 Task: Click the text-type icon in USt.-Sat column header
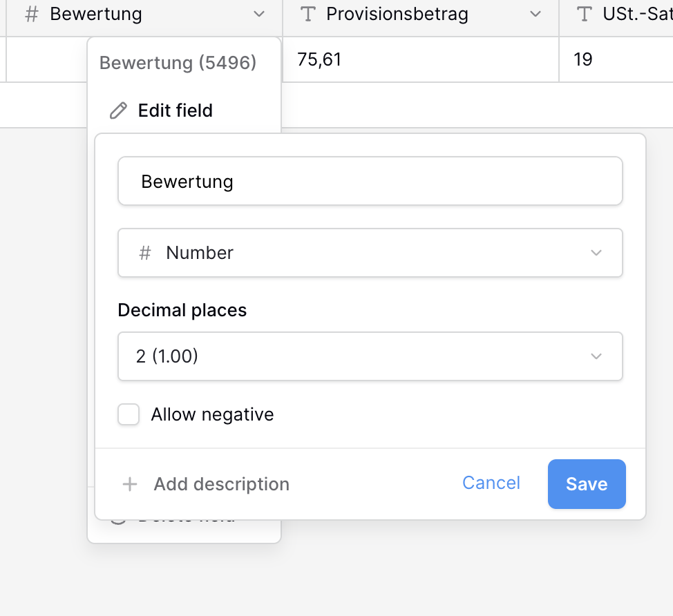pos(585,15)
